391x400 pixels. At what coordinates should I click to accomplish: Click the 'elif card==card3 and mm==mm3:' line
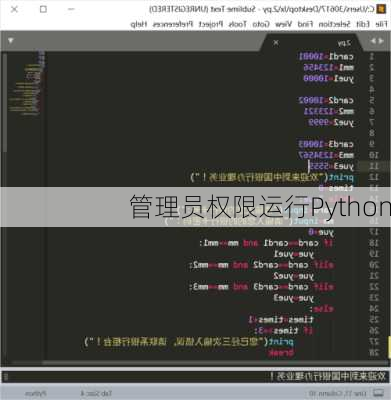coord(261,287)
